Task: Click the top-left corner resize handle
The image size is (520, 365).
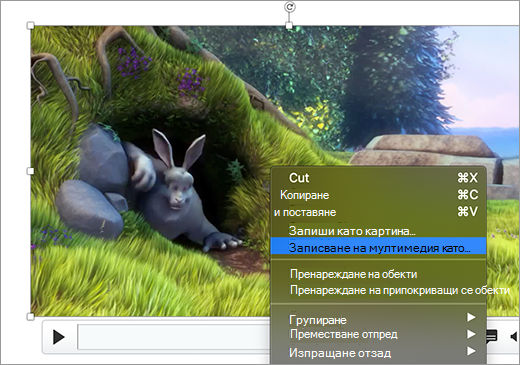Action: pos(30,25)
